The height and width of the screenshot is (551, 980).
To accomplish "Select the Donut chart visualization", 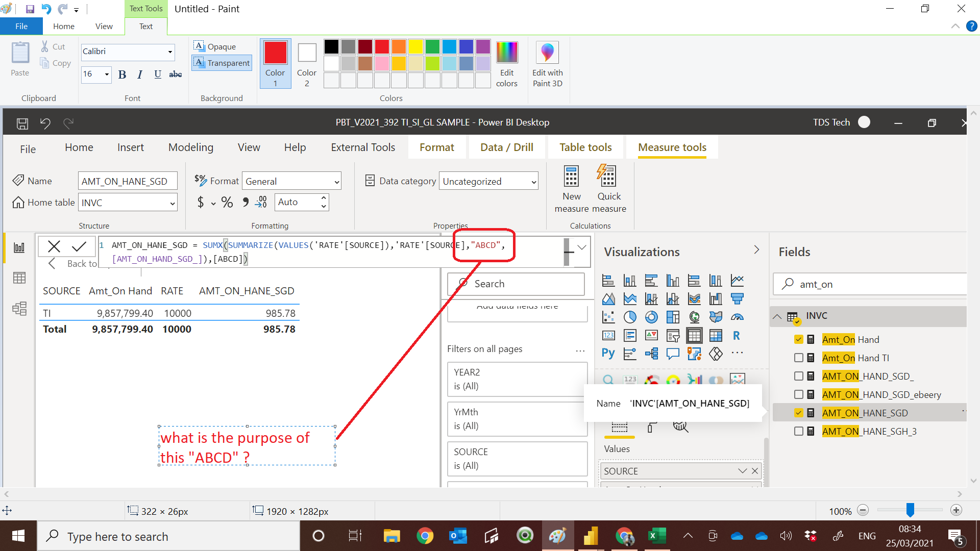I will click(651, 317).
